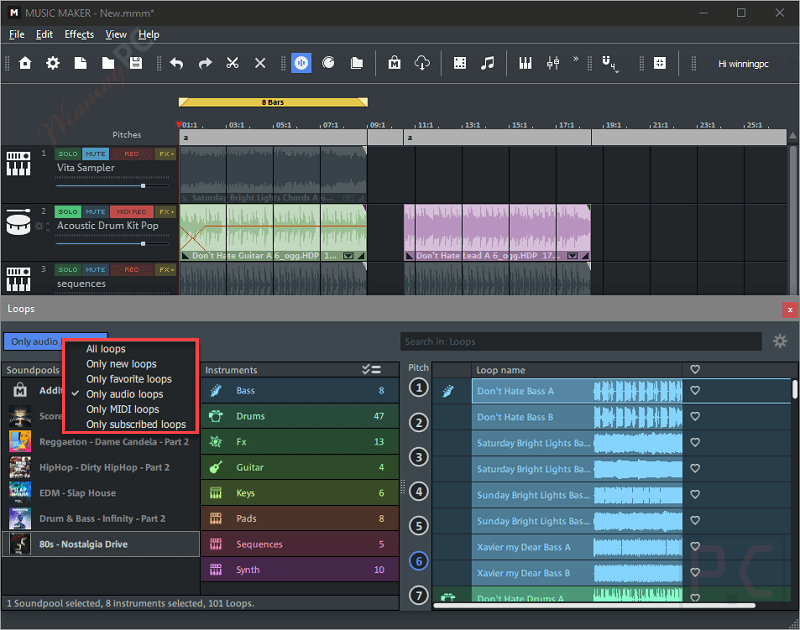Select Reggaeton - Dame Candela soundpool

(100, 442)
